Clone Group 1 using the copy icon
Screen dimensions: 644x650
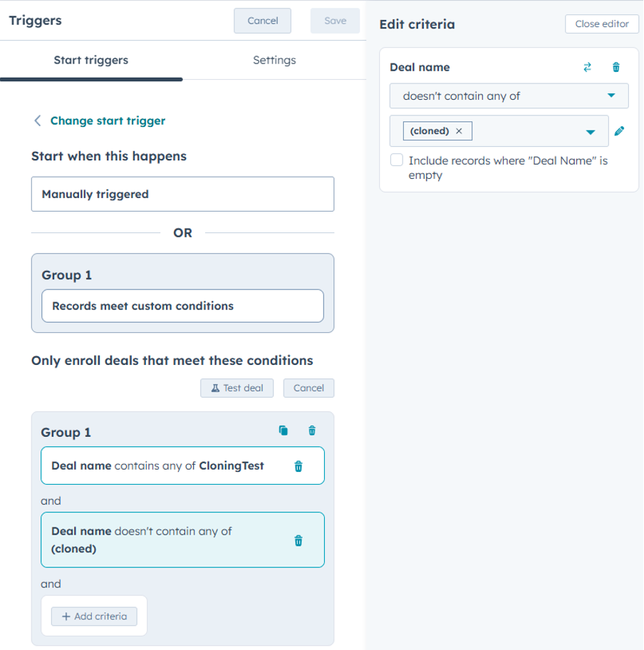click(x=284, y=430)
